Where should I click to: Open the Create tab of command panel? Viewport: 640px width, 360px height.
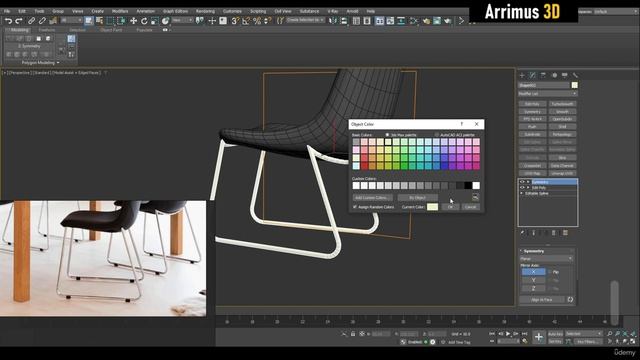pyautogui.click(x=522, y=75)
